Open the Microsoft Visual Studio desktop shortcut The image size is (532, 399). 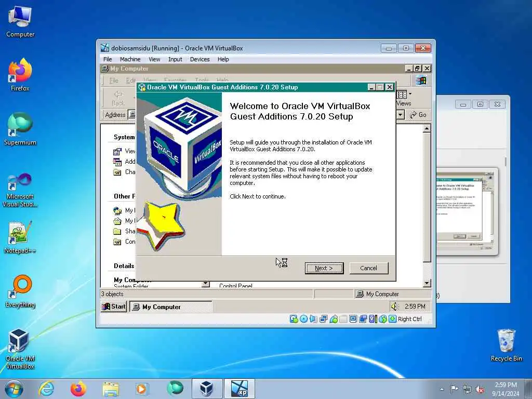pos(20,190)
